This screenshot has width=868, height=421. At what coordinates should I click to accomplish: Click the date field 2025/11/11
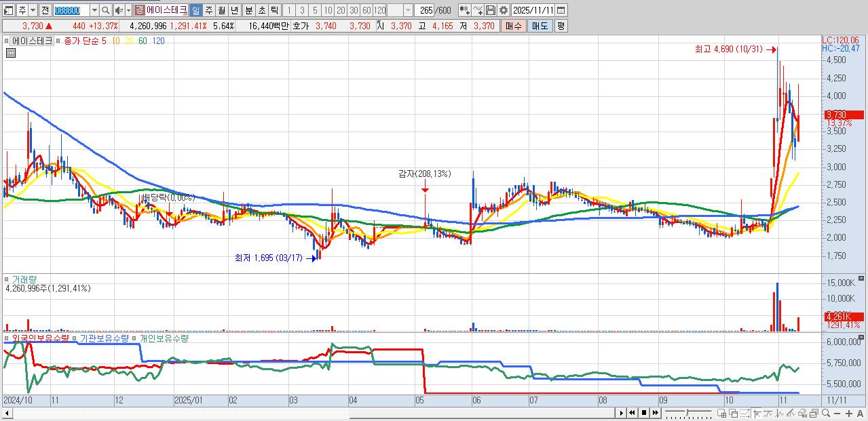(x=533, y=10)
